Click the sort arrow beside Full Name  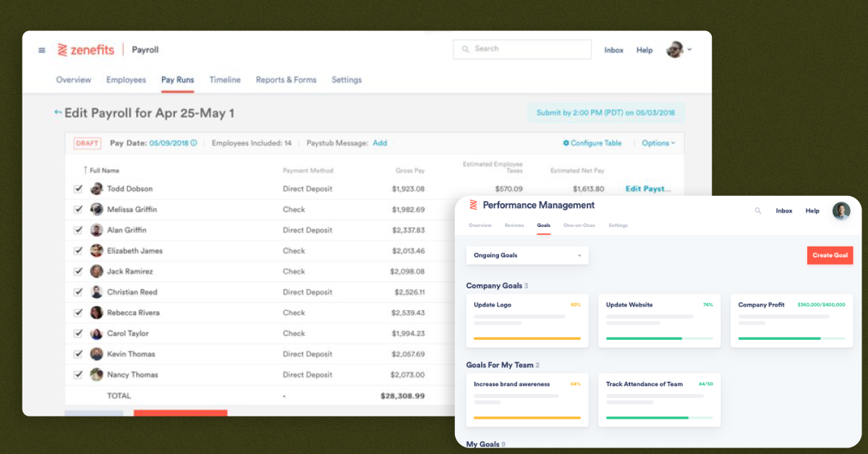85,171
